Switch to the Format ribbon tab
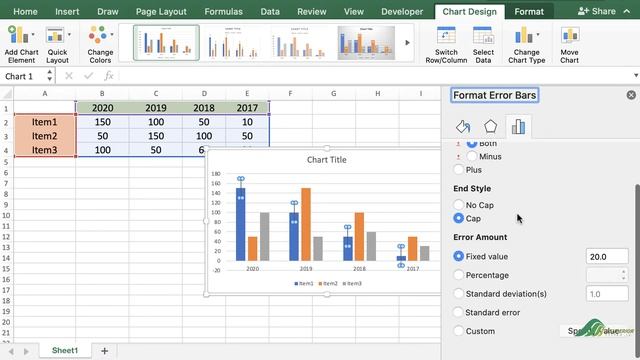The image size is (640, 360). click(529, 12)
